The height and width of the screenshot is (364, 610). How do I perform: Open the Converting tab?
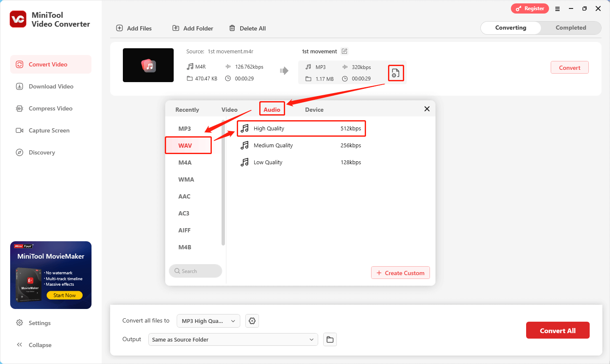pos(511,28)
